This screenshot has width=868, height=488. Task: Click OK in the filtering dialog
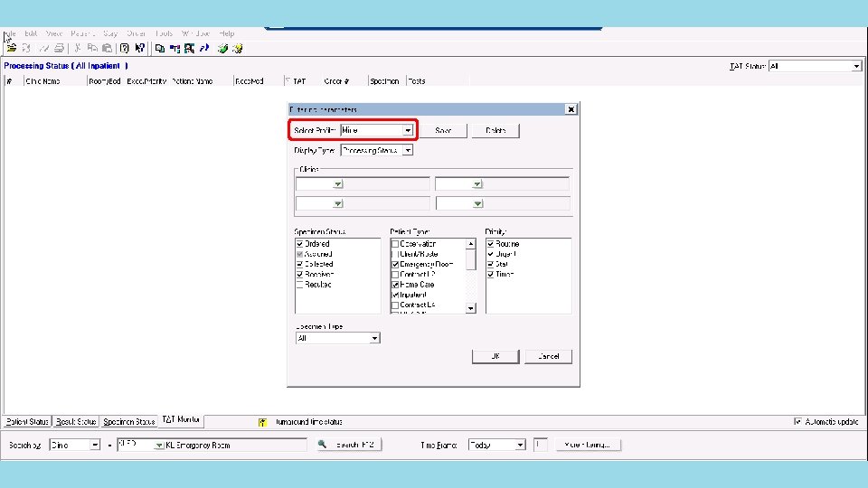click(x=495, y=356)
